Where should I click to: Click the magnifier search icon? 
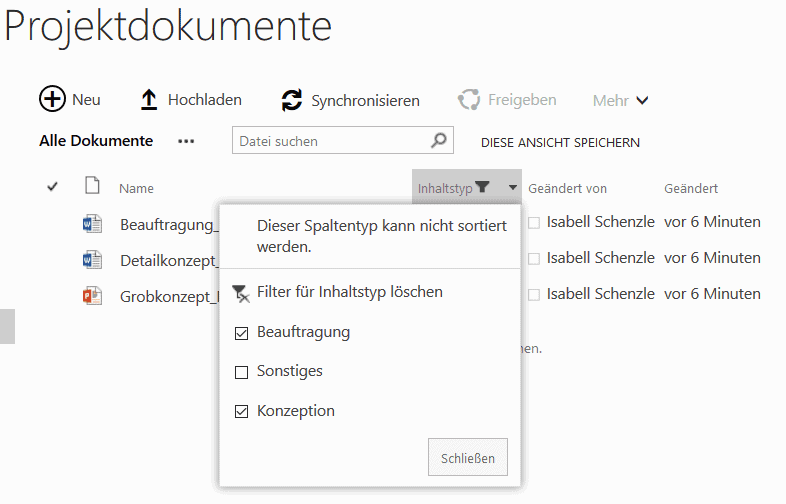pyautogui.click(x=439, y=140)
